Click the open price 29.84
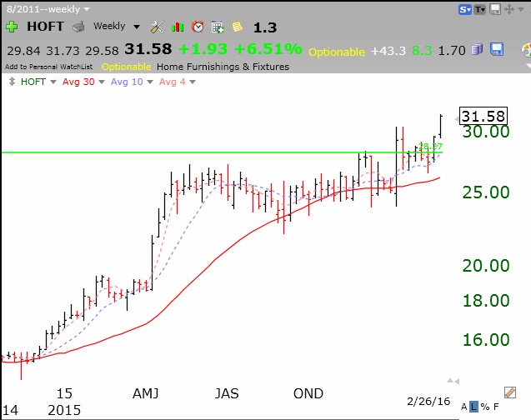This screenshot has height=420, width=531. coord(23,51)
